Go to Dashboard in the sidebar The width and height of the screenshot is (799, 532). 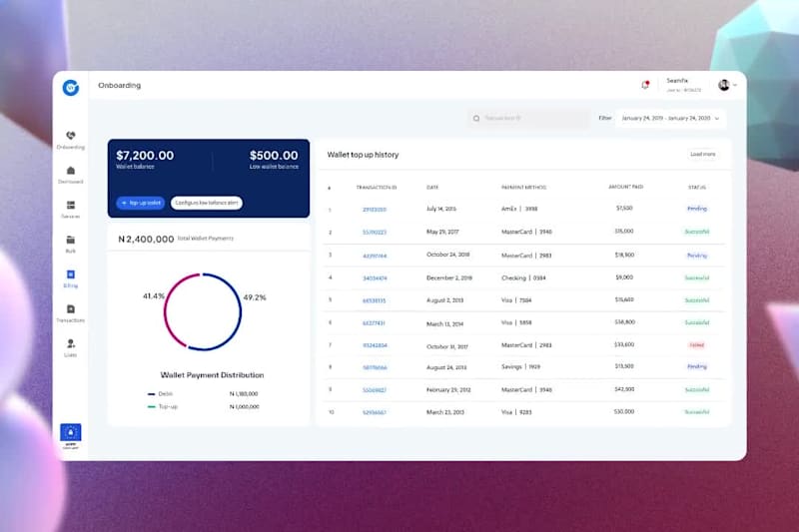pos(71,175)
